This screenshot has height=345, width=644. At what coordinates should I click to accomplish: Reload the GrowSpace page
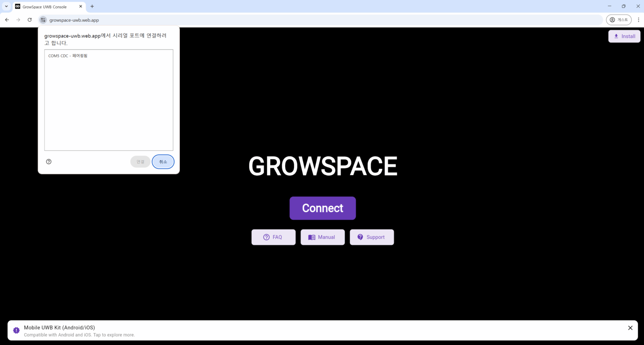click(30, 20)
